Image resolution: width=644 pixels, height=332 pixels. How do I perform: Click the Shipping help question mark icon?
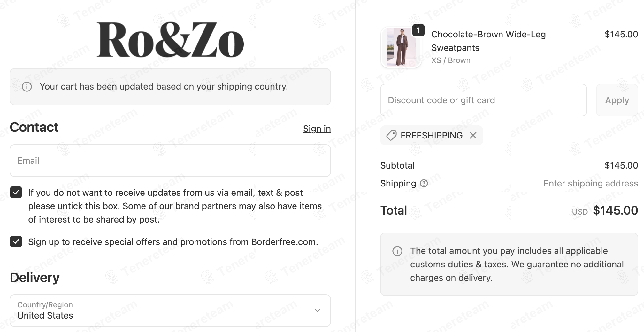point(424,183)
